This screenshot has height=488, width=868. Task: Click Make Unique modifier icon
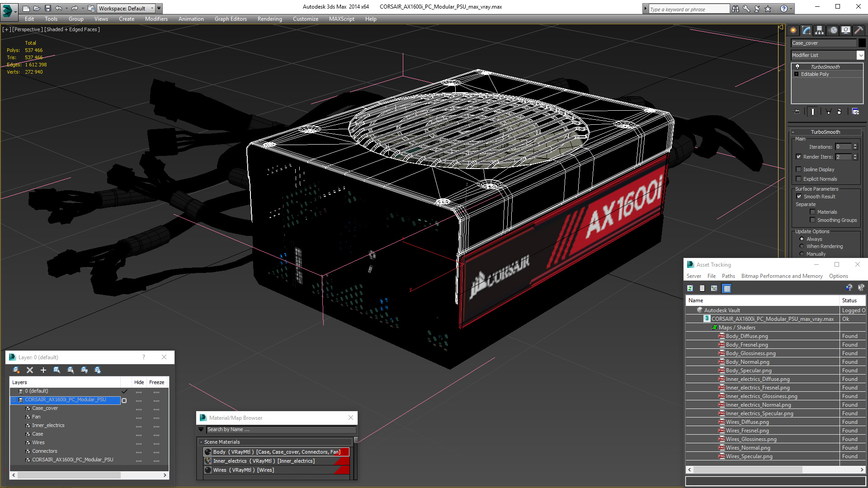pos(828,112)
